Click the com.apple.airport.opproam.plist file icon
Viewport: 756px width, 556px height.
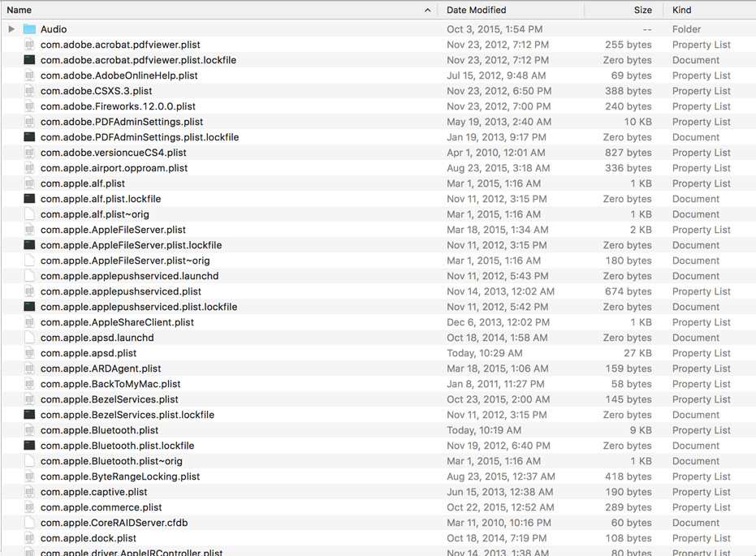(29, 168)
